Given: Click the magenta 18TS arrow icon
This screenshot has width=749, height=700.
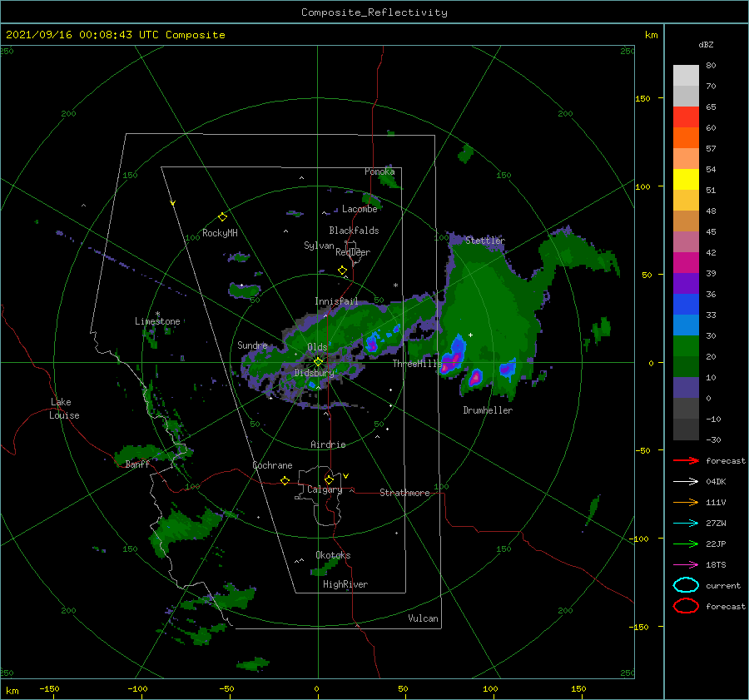Looking at the screenshot, I should click(x=686, y=565).
